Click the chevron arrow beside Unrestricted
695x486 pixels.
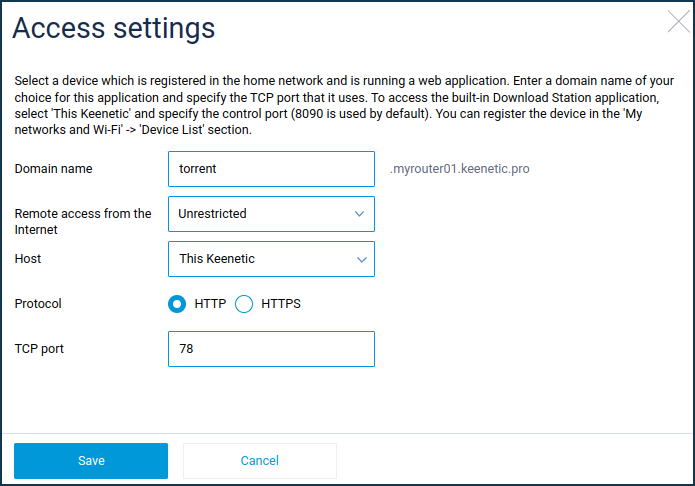tap(359, 214)
